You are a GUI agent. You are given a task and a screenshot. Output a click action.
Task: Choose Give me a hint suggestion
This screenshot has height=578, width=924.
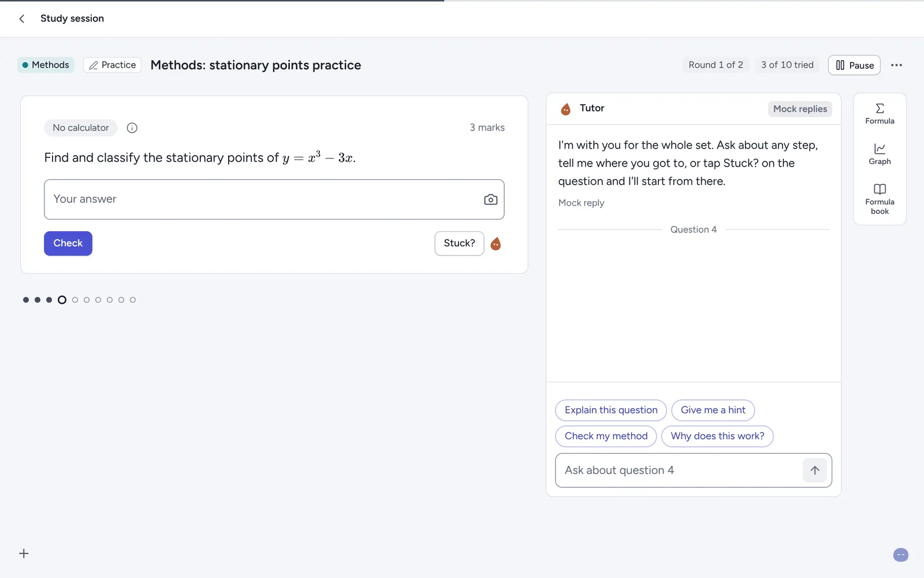[x=713, y=410]
